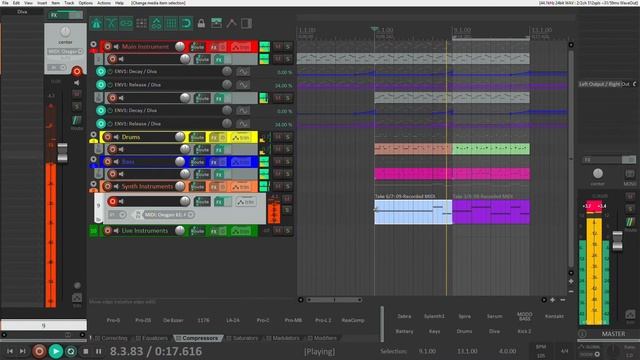The image size is (640, 360).
Task: Switch to the Equalizers tab
Action: point(151,338)
